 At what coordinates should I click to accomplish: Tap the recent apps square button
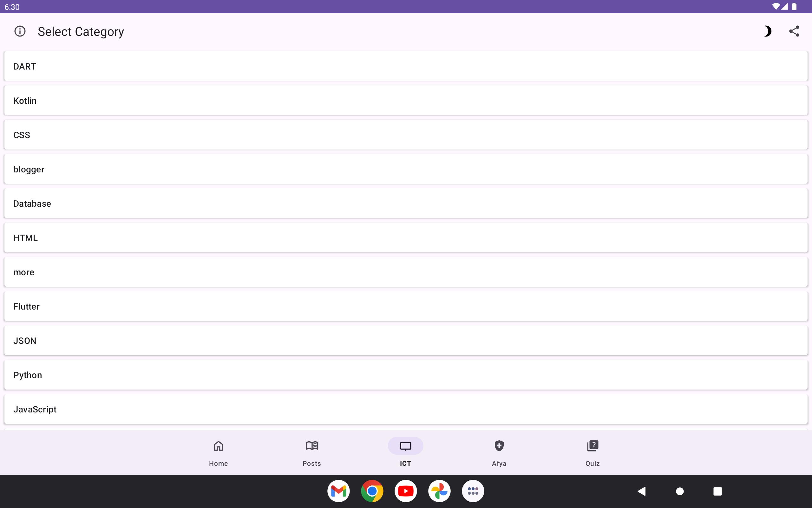(x=717, y=491)
